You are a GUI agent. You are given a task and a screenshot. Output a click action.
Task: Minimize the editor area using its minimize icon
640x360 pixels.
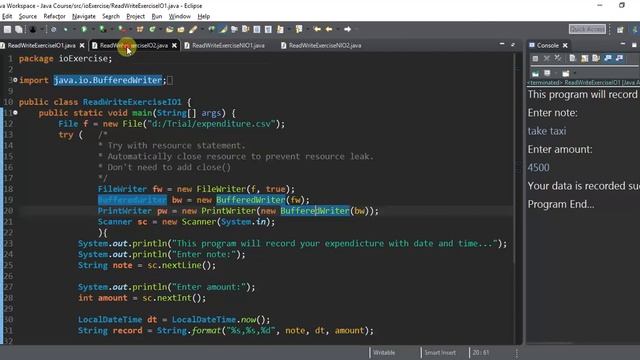coord(502,44)
